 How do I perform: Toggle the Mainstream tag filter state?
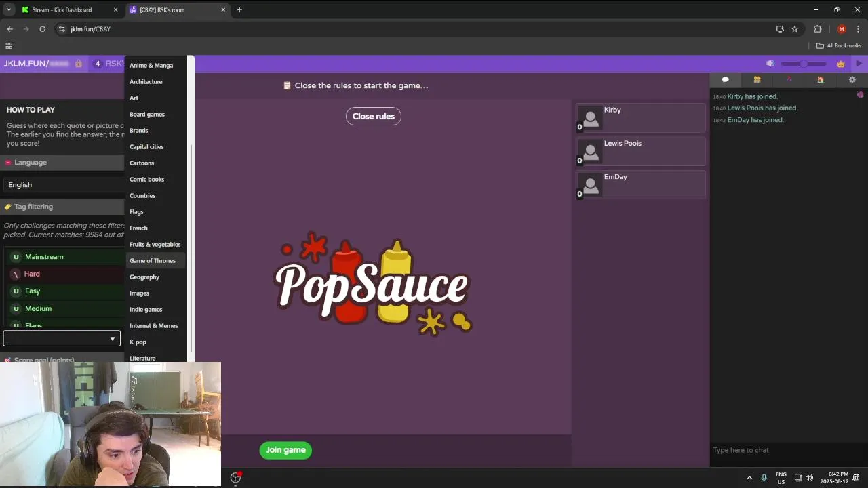point(16,257)
